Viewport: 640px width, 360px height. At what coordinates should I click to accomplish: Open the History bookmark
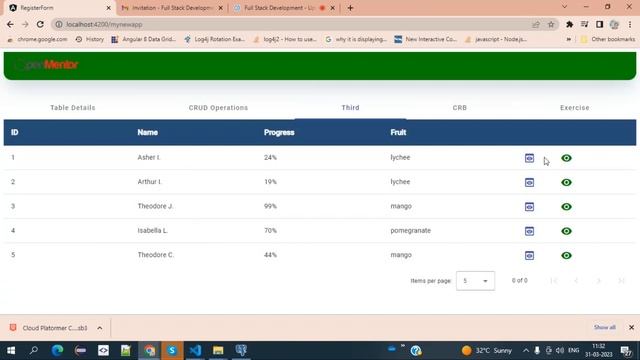click(90, 39)
